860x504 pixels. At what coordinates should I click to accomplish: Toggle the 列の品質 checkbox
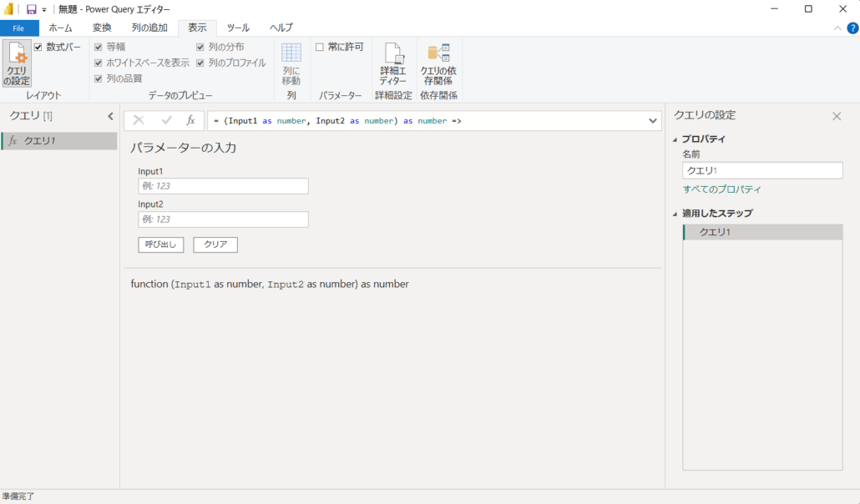coord(99,78)
